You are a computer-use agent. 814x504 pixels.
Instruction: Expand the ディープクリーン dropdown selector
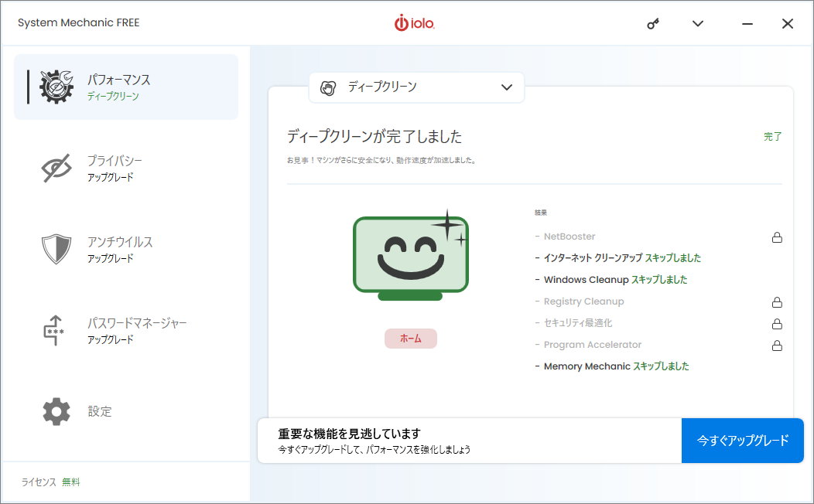click(x=416, y=87)
